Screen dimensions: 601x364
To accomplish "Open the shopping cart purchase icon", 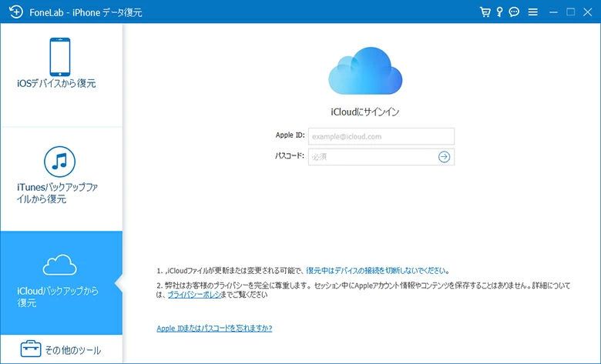I will point(485,12).
